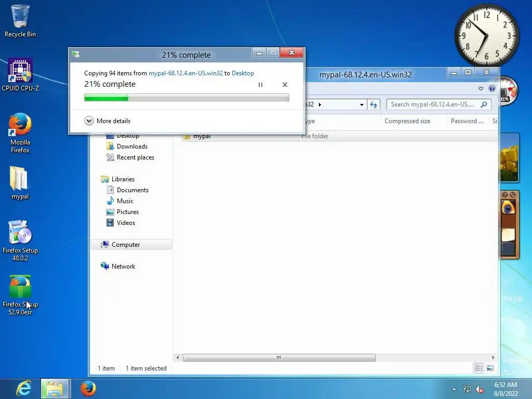
Task: Pause the file copy operation
Action: (261, 85)
